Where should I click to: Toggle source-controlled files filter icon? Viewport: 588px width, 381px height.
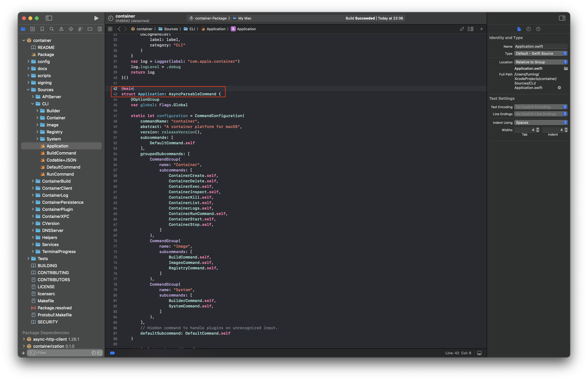[99, 353]
